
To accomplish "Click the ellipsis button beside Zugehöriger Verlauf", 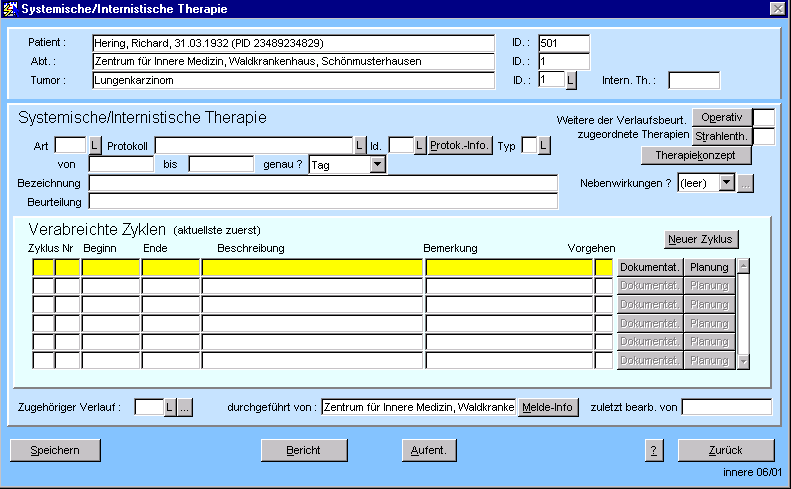I will [185, 407].
